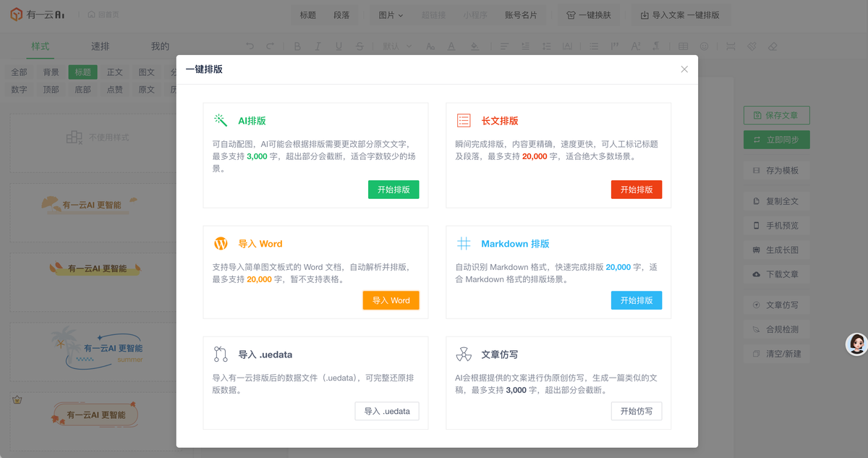868x458 pixels.
Task: Start Markdown 排版 with blue button
Action: [637, 300]
